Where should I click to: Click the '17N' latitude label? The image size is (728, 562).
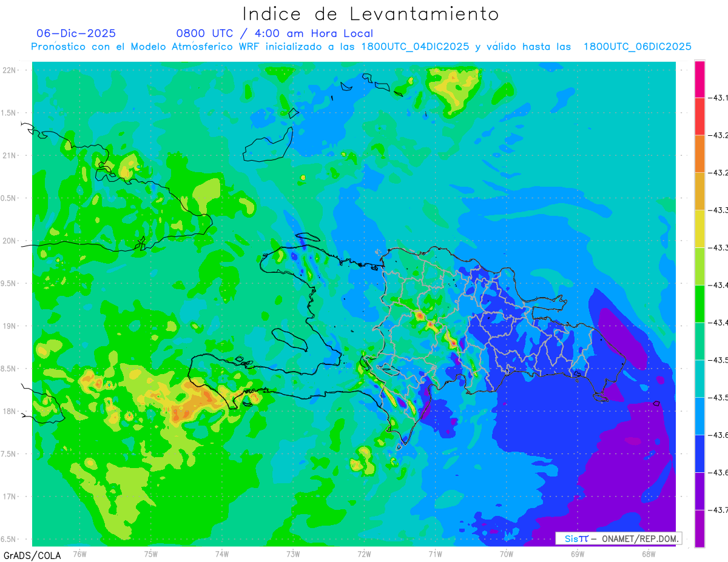(x=10, y=497)
